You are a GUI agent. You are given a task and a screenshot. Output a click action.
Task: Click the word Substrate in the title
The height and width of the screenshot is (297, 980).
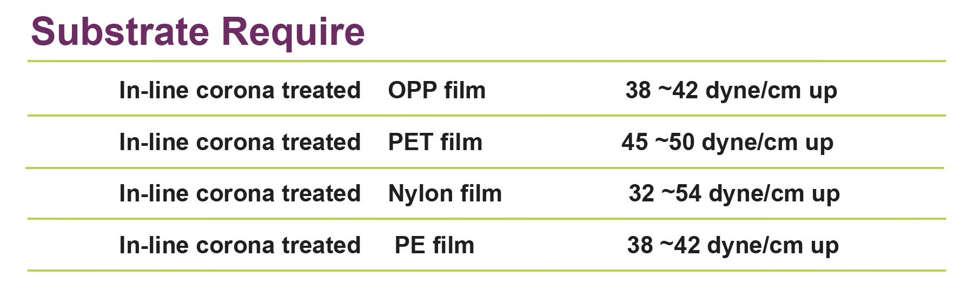coord(120,31)
